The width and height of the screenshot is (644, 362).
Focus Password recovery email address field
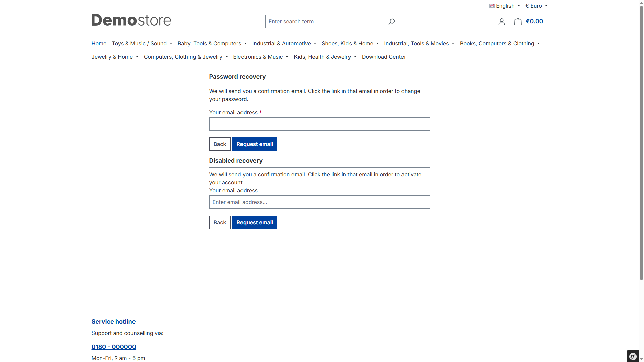[x=319, y=124]
